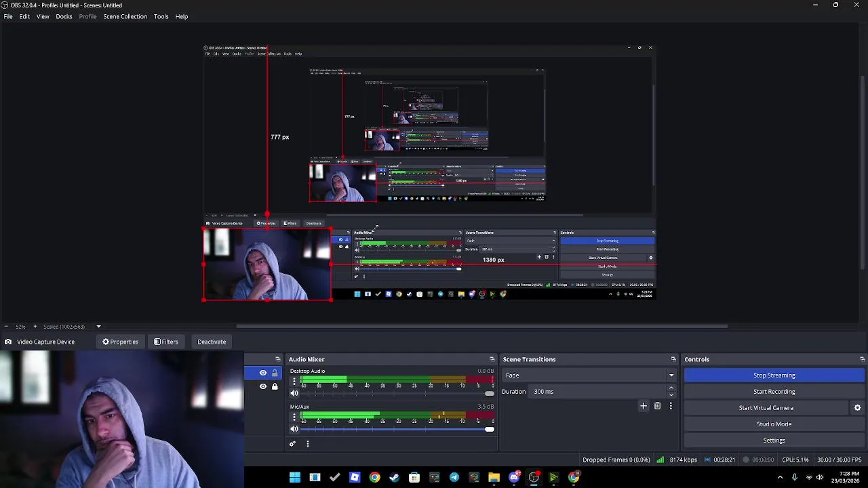Increase transition duration with up arrow
The width and height of the screenshot is (868, 488).
(671, 388)
